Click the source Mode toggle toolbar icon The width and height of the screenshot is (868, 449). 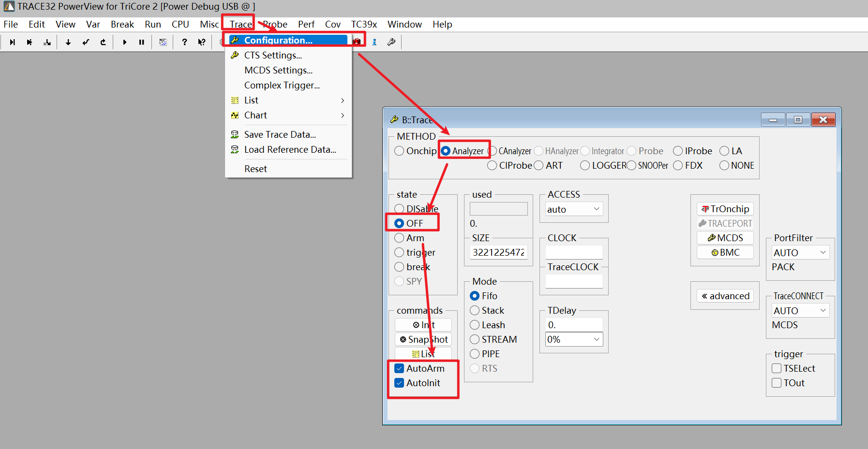[x=163, y=42]
